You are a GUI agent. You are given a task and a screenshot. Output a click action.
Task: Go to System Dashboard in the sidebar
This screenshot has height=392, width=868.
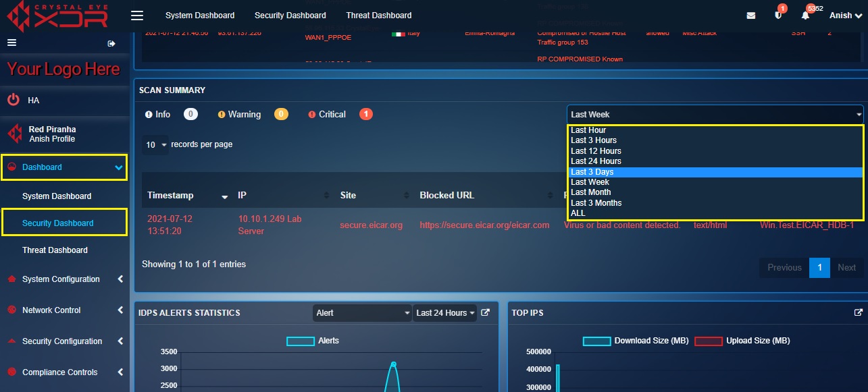[x=57, y=196]
